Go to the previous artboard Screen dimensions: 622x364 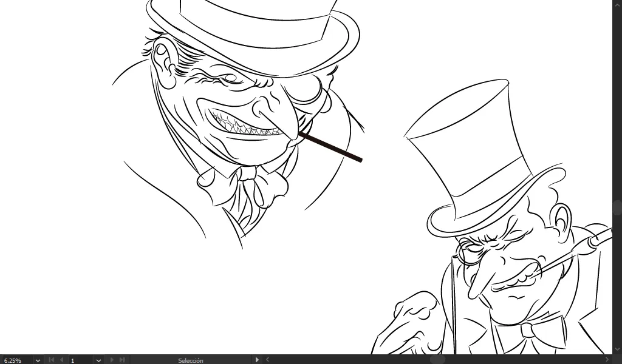[61, 360]
